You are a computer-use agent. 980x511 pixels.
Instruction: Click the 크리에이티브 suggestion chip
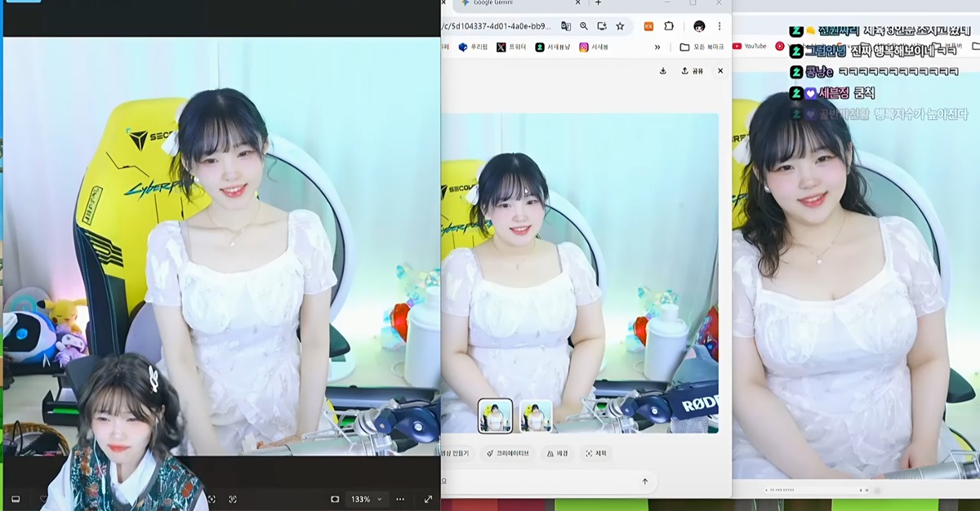[508, 453]
